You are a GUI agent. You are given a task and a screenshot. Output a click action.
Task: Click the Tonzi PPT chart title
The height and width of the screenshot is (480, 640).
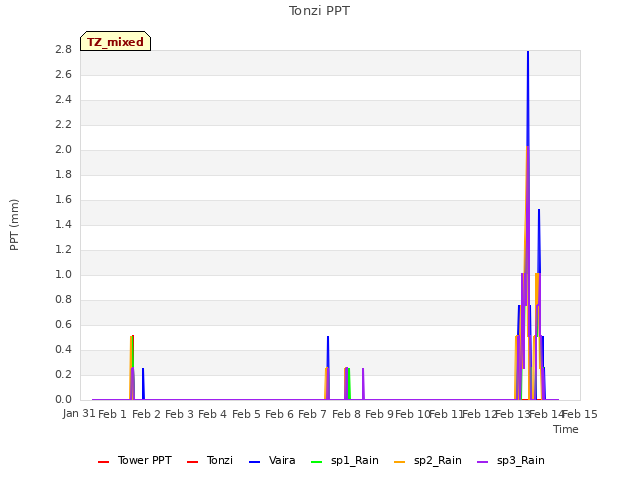click(319, 11)
